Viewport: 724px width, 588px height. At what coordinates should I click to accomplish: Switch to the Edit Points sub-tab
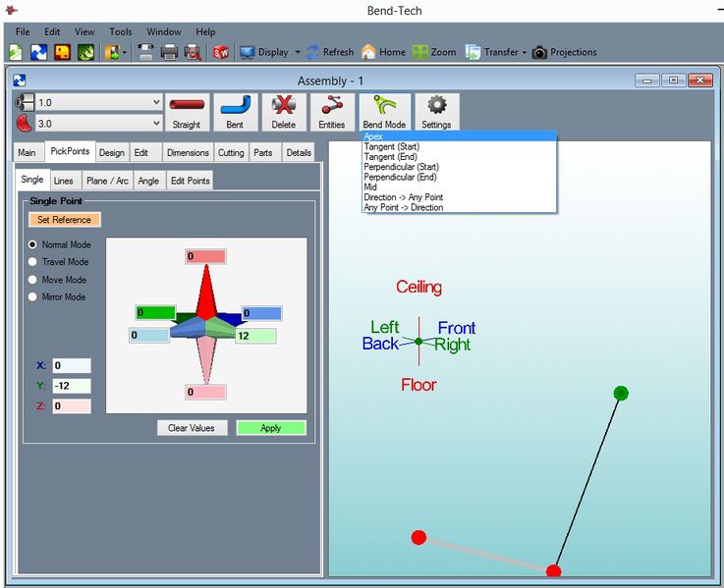[x=191, y=181]
